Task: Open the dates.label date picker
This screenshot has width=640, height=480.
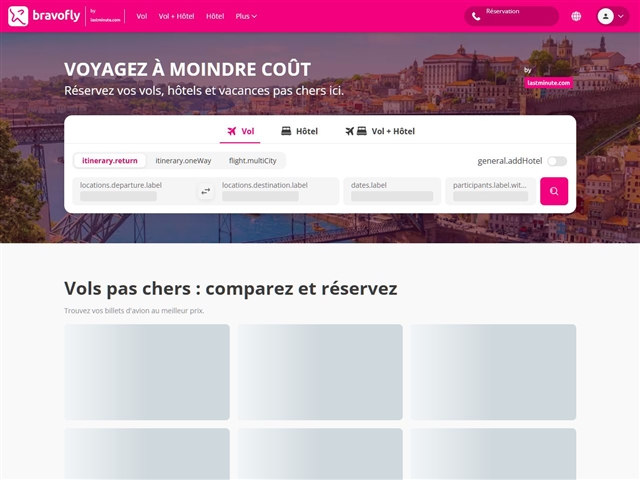Action: (392, 191)
